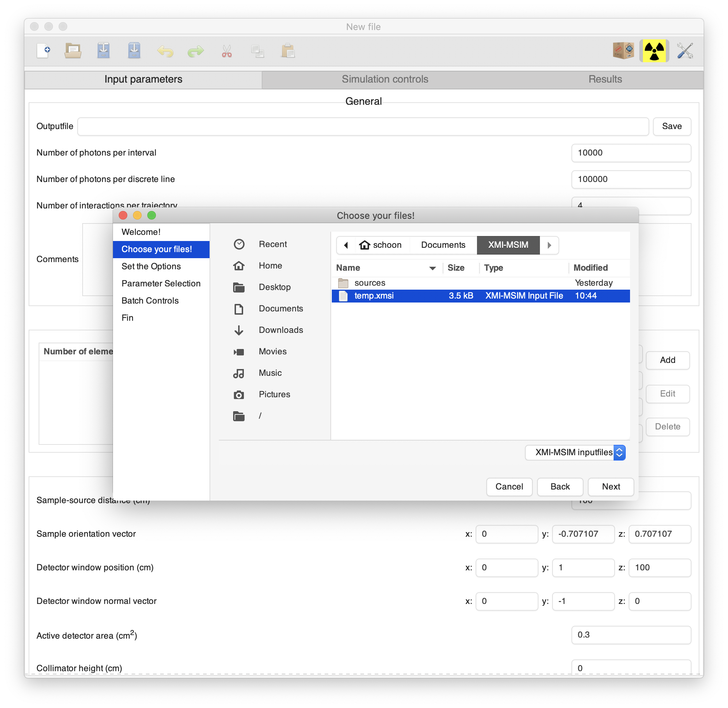Click the Save As toolbar icon
Screen dimensions: 728x708
pyautogui.click(x=134, y=51)
